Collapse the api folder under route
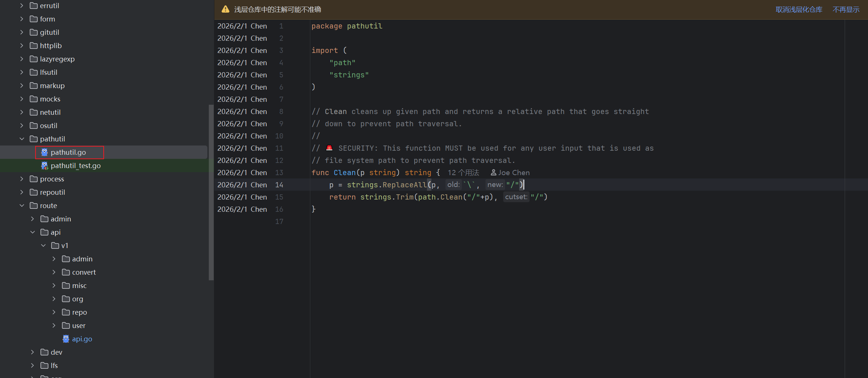868x378 pixels. (33, 232)
